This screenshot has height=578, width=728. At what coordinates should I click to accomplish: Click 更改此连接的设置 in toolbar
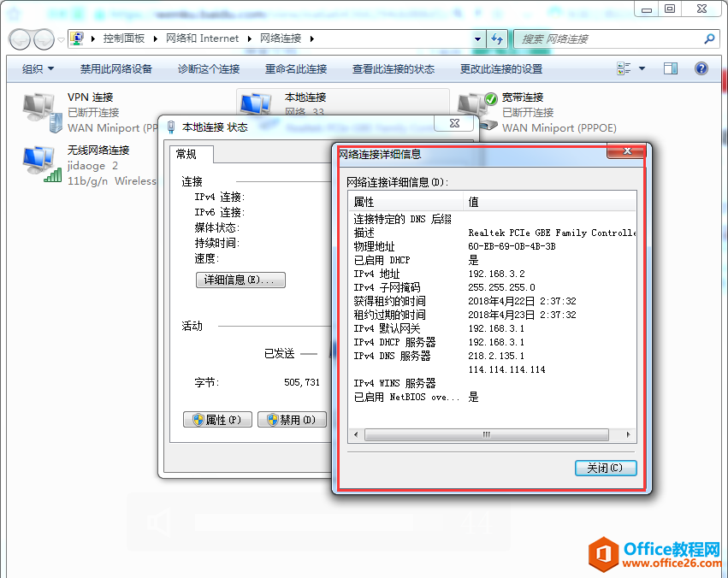[501, 69]
